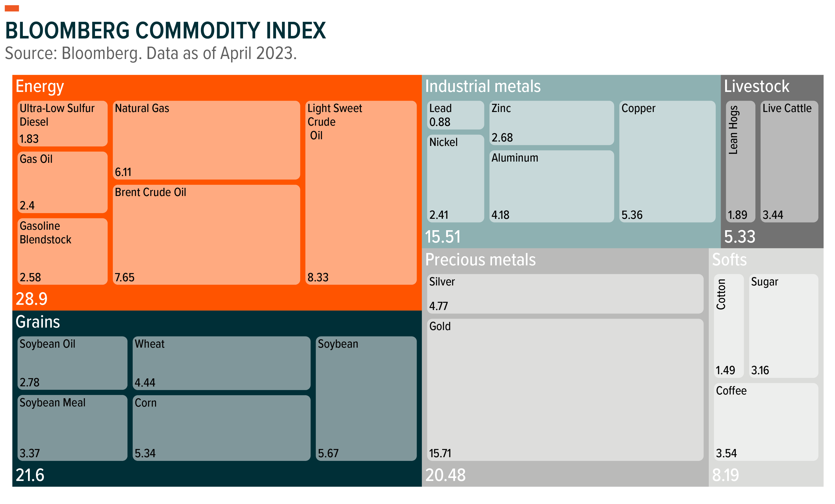The image size is (835, 504).
Task: Select the Coffee tile
Action: point(766,422)
